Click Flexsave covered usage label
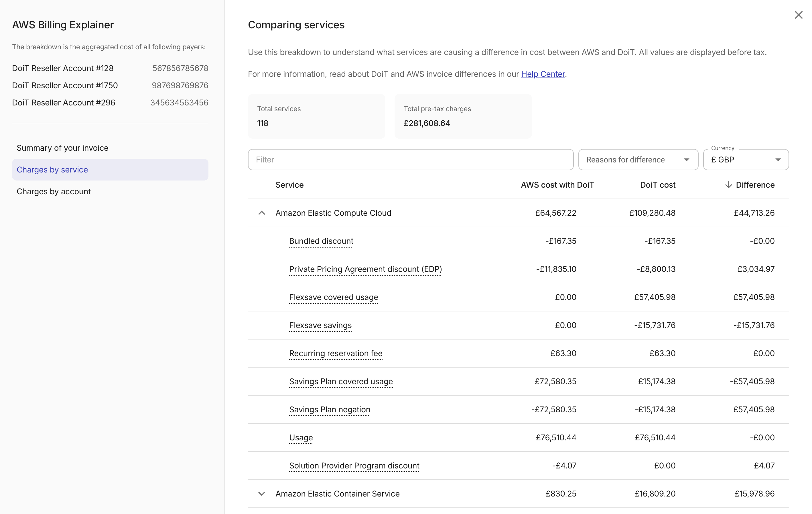The image size is (812, 514). 334,297
